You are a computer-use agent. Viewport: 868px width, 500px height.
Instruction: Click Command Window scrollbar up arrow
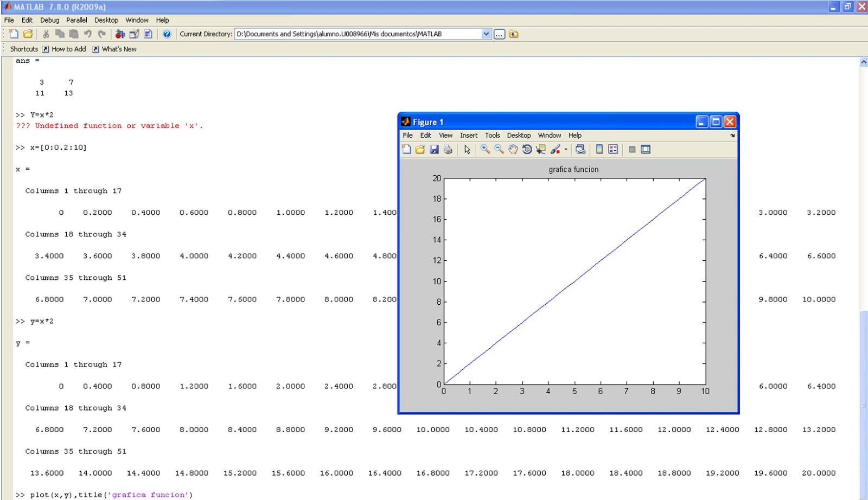click(863, 62)
